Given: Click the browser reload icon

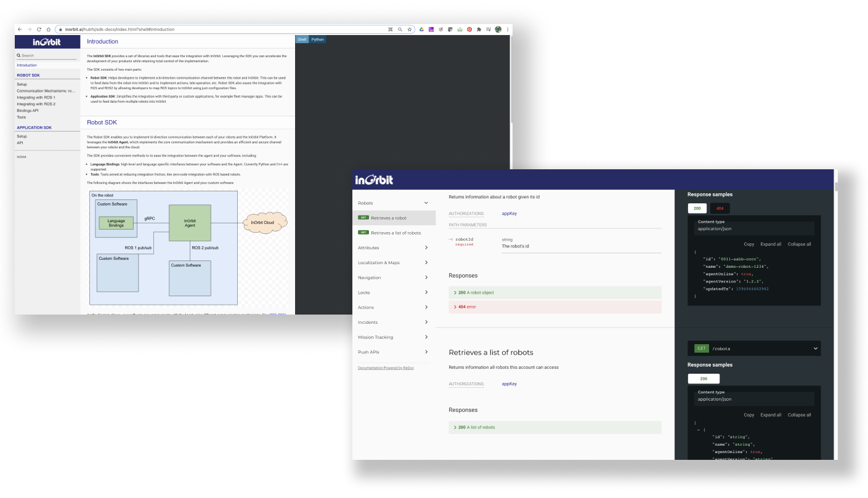Looking at the screenshot, I should (39, 29).
